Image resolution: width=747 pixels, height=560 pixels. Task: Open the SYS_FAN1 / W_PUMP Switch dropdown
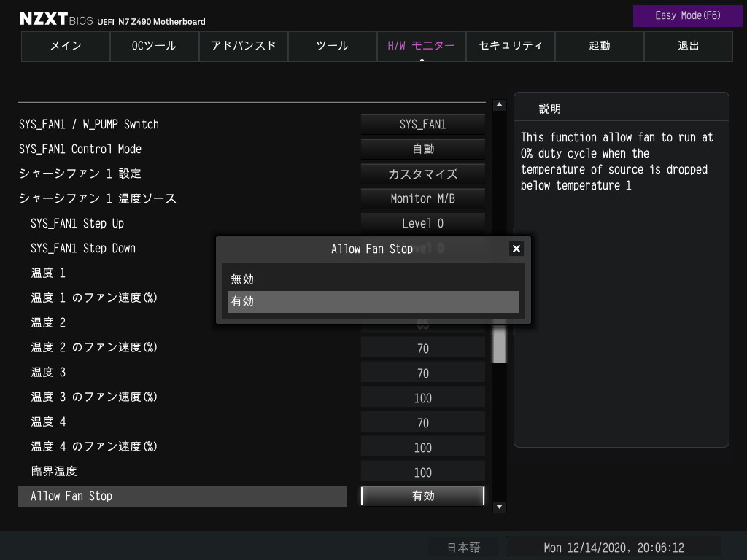point(423,124)
